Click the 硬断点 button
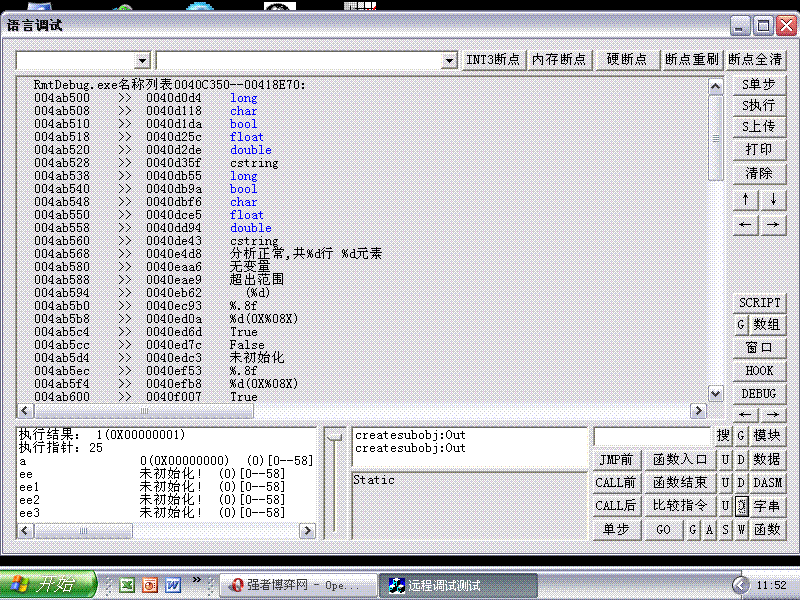Screen dimensions: 800x600 pos(627,60)
